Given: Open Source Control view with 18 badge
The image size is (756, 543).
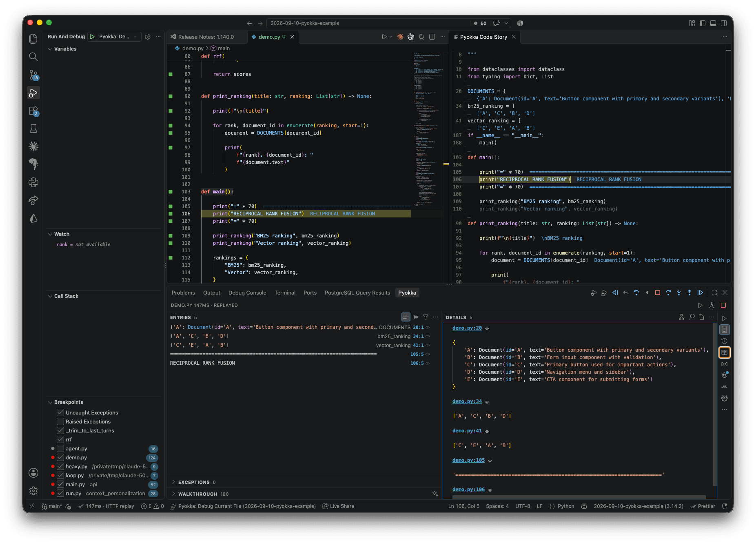Looking at the screenshot, I should (33, 75).
